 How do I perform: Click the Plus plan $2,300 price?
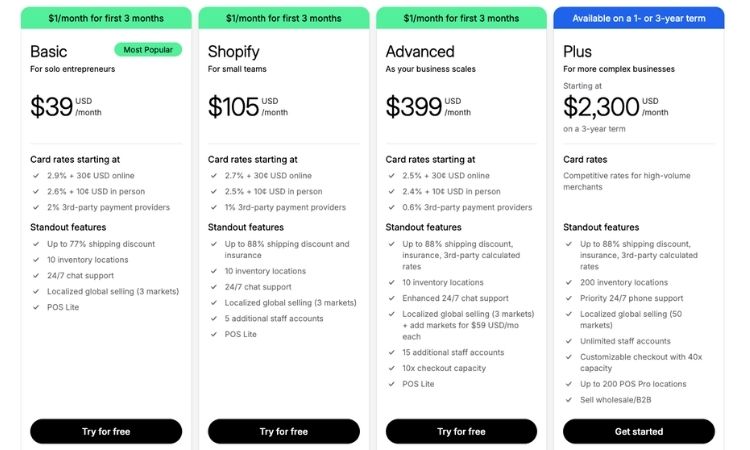pos(600,107)
